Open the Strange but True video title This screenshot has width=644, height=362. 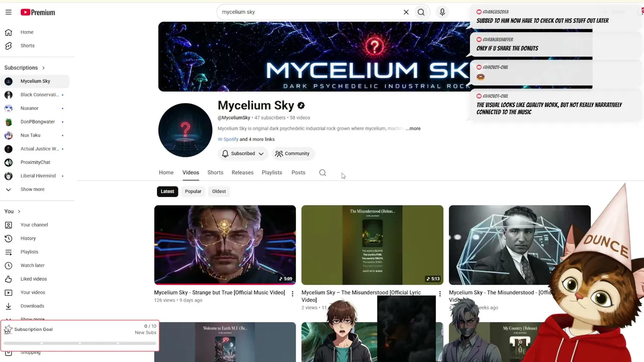[x=219, y=293]
